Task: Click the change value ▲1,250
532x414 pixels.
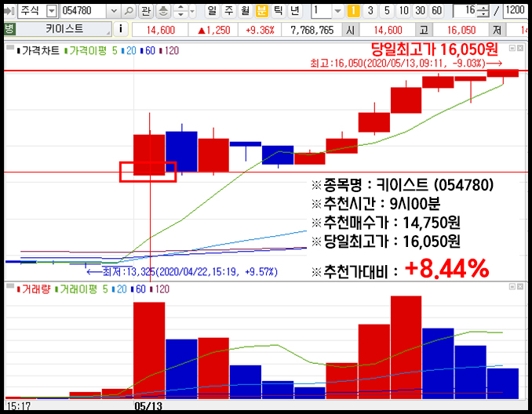Action: tap(214, 30)
